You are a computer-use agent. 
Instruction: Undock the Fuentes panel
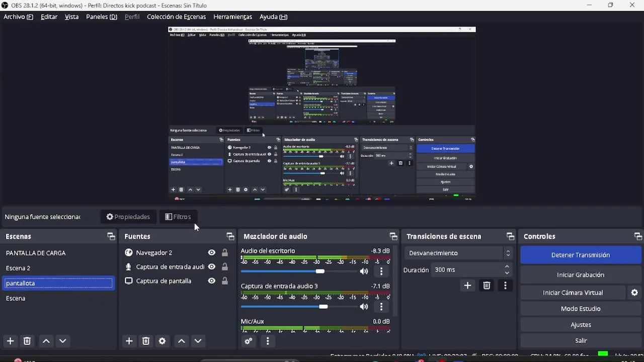230,236
